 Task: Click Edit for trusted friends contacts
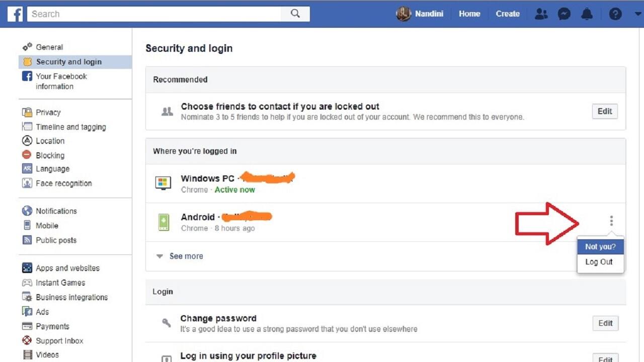pyautogui.click(x=604, y=112)
